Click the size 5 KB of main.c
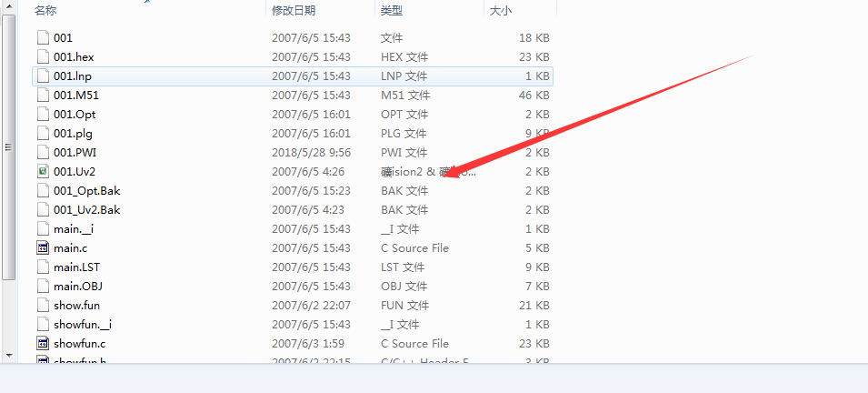Image resolution: width=868 pixels, height=393 pixels. click(x=537, y=247)
